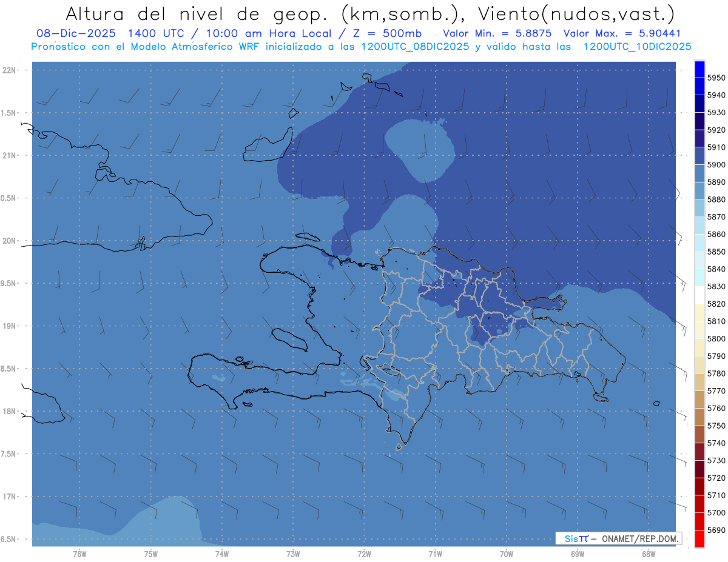Click the 19N latitude axis label

coord(10,326)
